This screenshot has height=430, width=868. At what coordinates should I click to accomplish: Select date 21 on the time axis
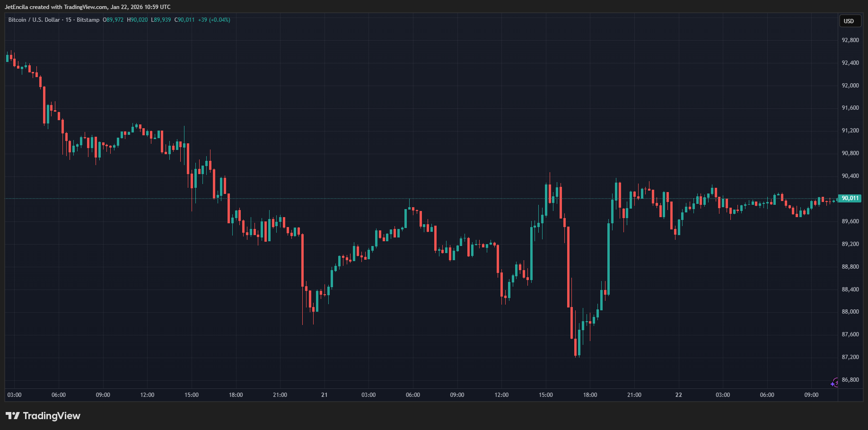[x=324, y=395]
